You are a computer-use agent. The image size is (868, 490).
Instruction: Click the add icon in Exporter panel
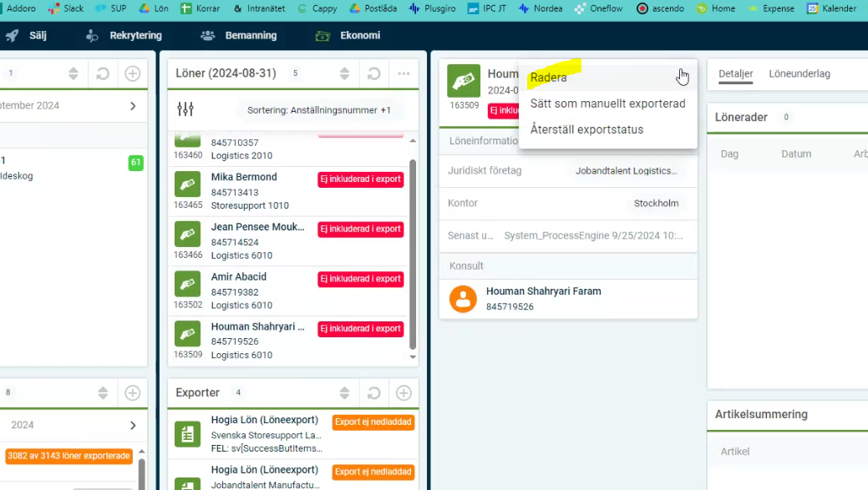(404, 392)
